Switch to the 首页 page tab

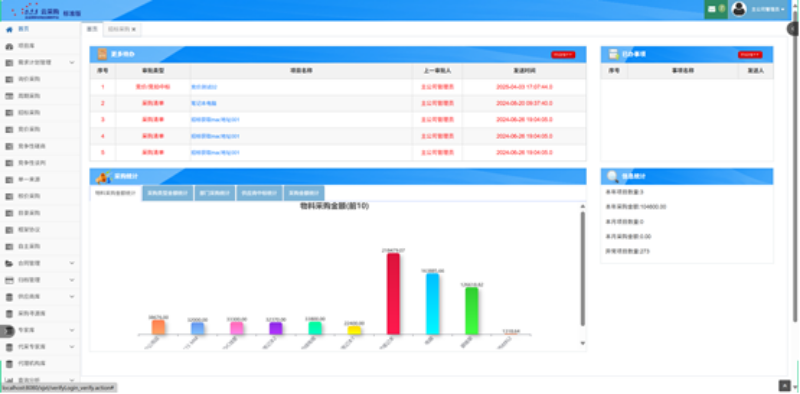92,29
